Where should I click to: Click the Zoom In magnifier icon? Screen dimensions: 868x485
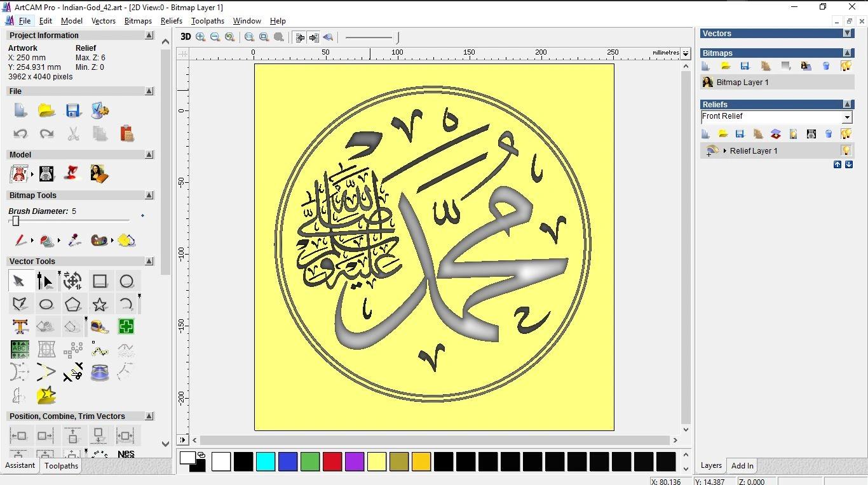[x=201, y=37]
